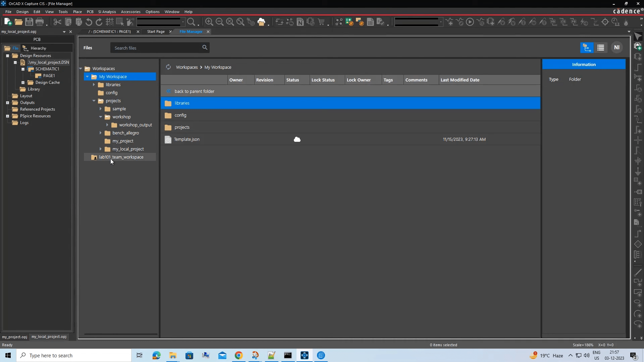Select the arrow pointer tool in right toolbar
This screenshot has width=644, height=362.
pyautogui.click(x=638, y=36)
